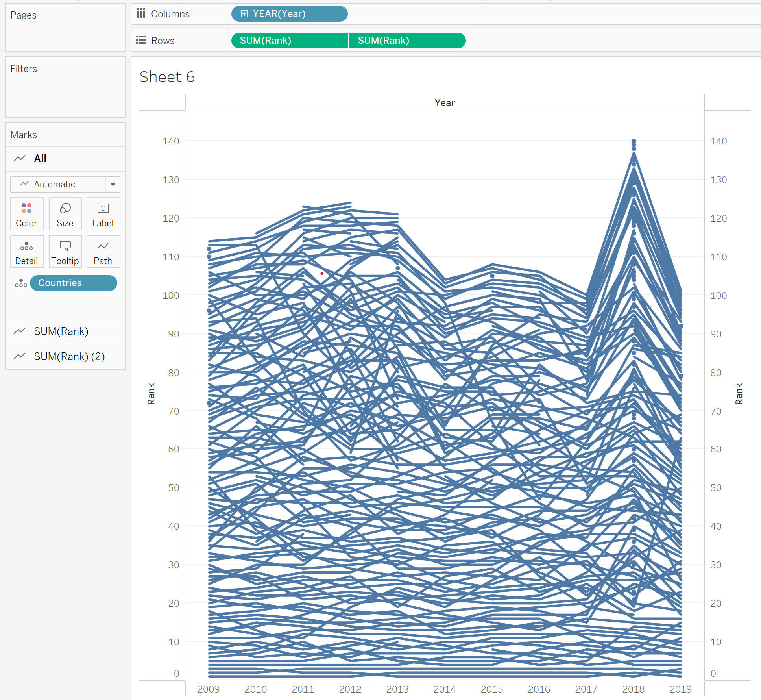
Task: Click the red data point near 2011
Action: coord(322,273)
